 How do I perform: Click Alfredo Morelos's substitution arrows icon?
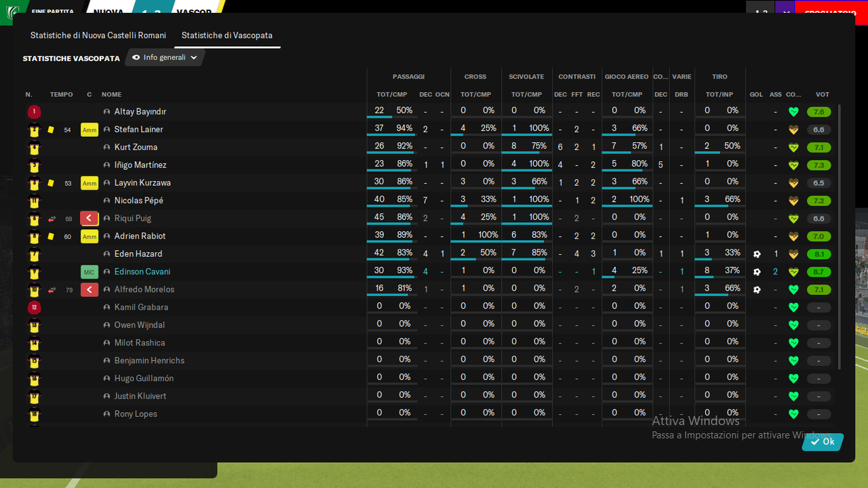(x=51, y=290)
